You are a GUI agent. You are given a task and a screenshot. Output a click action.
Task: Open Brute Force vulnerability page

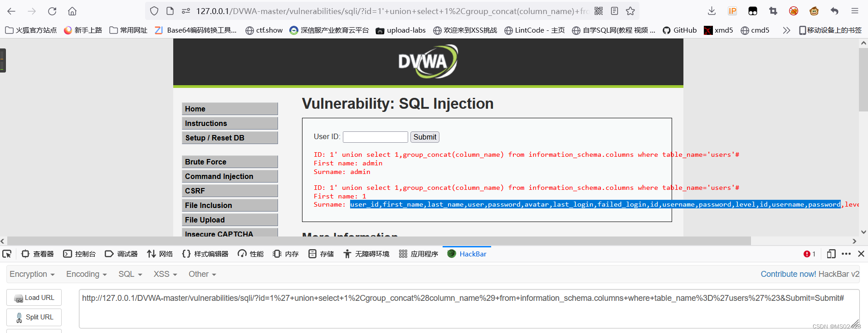tap(230, 162)
